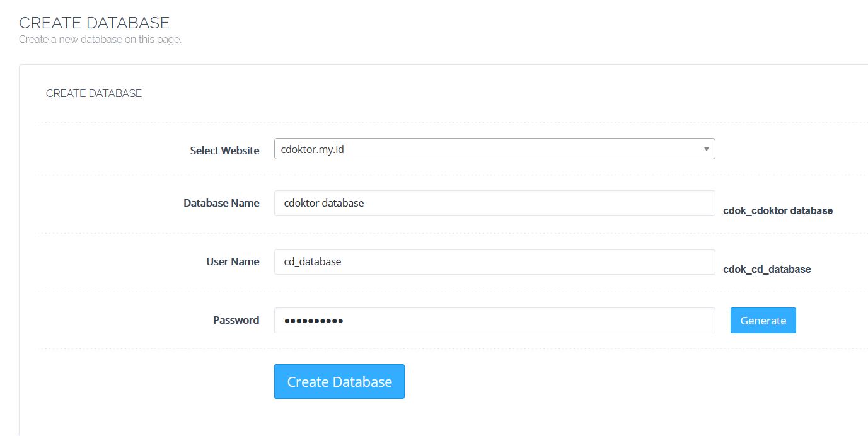This screenshot has width=868, height=436.
Task: Click the User Name field label
Action: click(x=233, y=261)
